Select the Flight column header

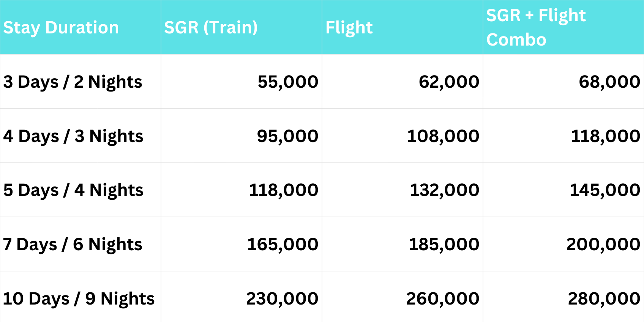pos(349,28)
